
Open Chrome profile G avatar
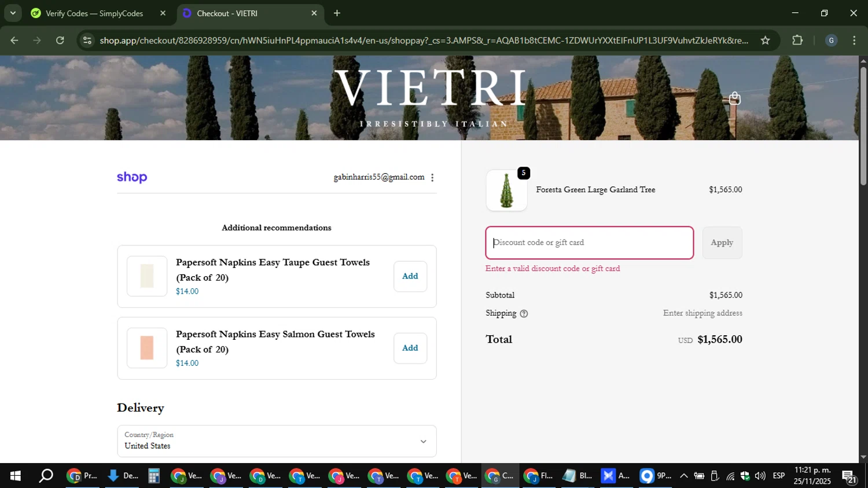click(x=831, y=40)
